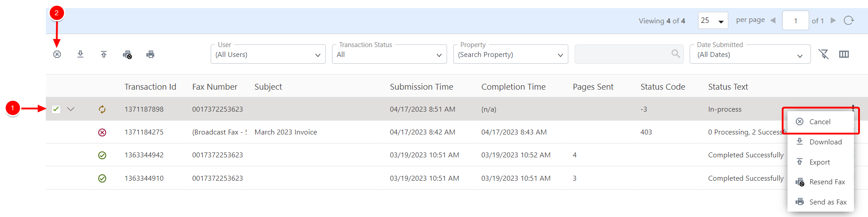Open the User filter dropdown
This screenshot has width=868, height=217.
point(268,55)
